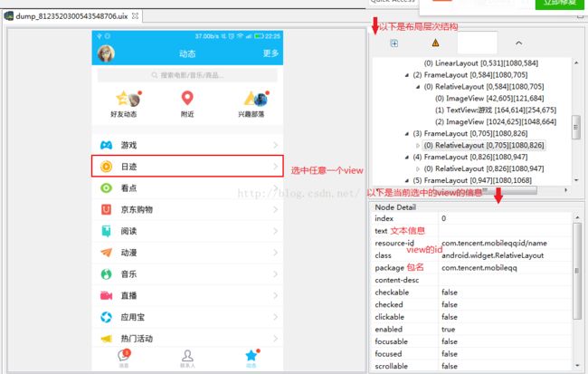Image resolution: width=588 pixels, height=374 pixels.
Task: Click the com.tencent.mobileqq package value
Action: pos(479,268)
